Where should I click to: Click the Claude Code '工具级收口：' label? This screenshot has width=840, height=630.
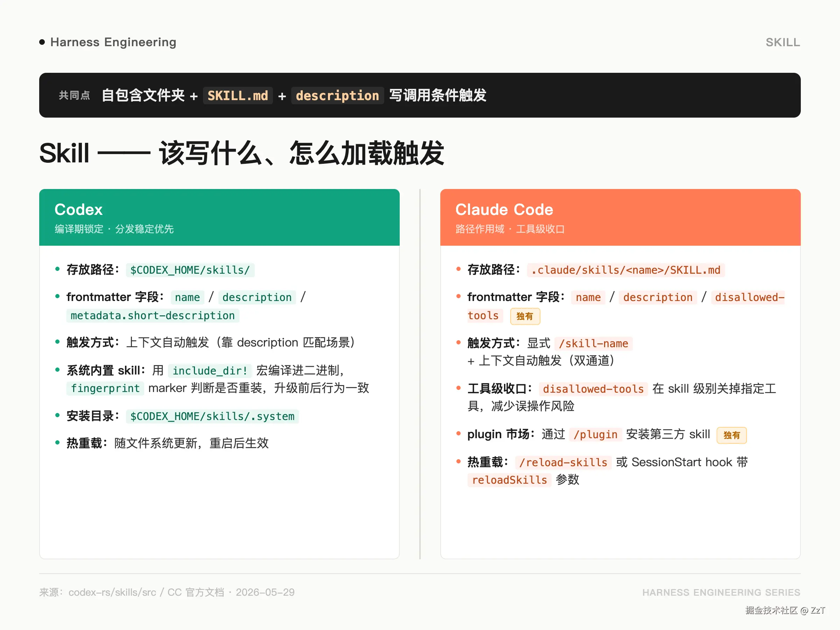point(500,388)
